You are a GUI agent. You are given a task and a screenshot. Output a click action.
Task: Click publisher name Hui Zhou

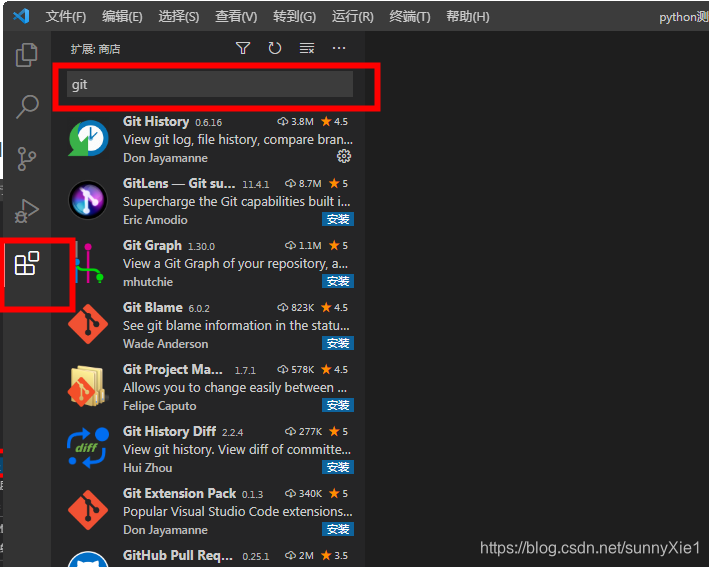tap(147, 468)
